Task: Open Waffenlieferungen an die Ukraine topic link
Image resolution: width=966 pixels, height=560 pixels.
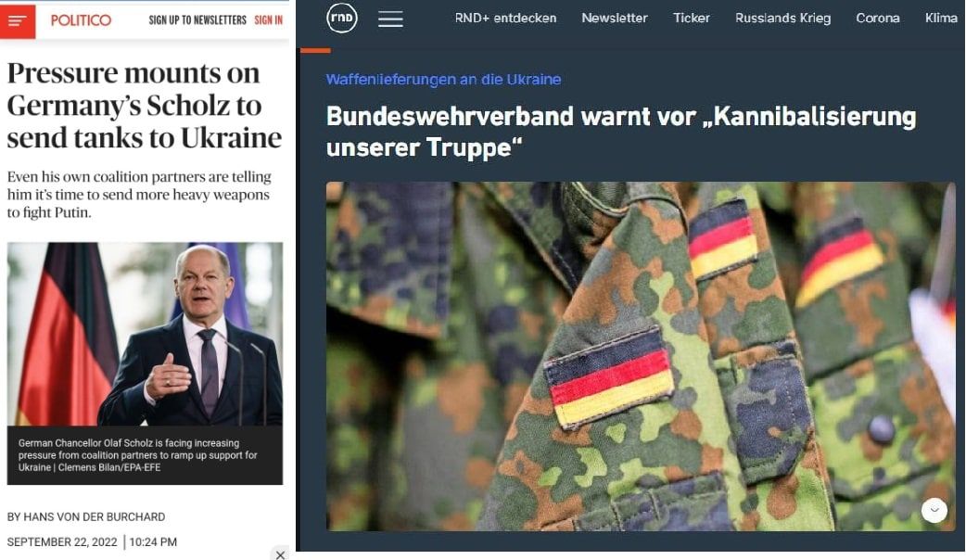Action: click(443, 80)
